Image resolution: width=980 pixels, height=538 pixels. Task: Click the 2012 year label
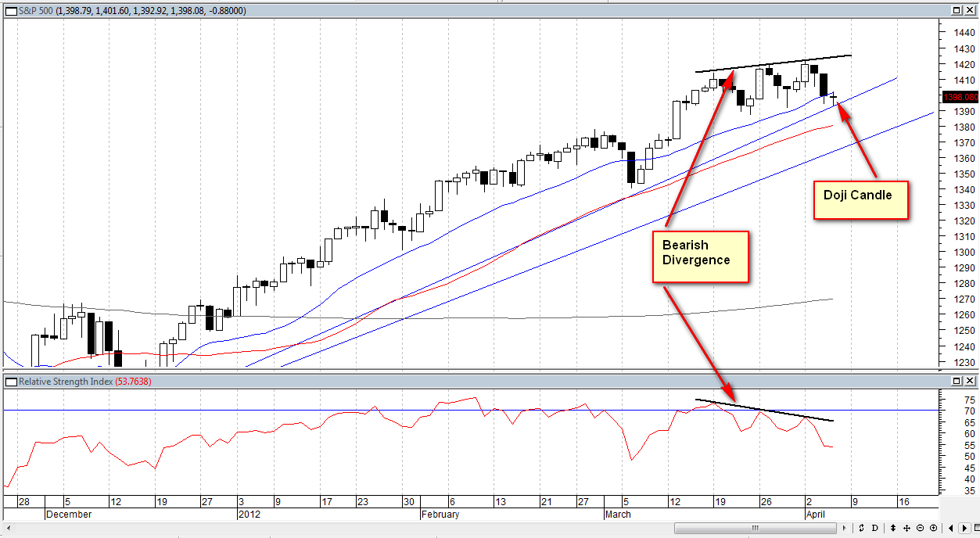(249, 515)
